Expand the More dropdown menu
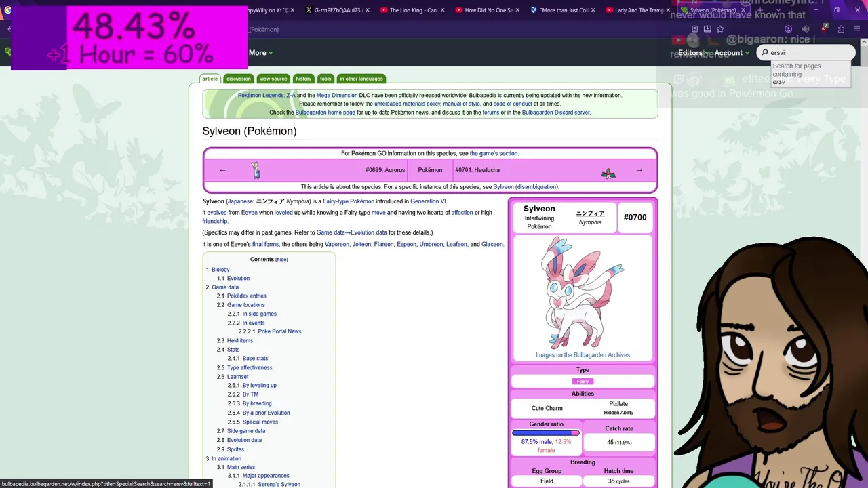The image size is (868, 488). click(261, 52)
